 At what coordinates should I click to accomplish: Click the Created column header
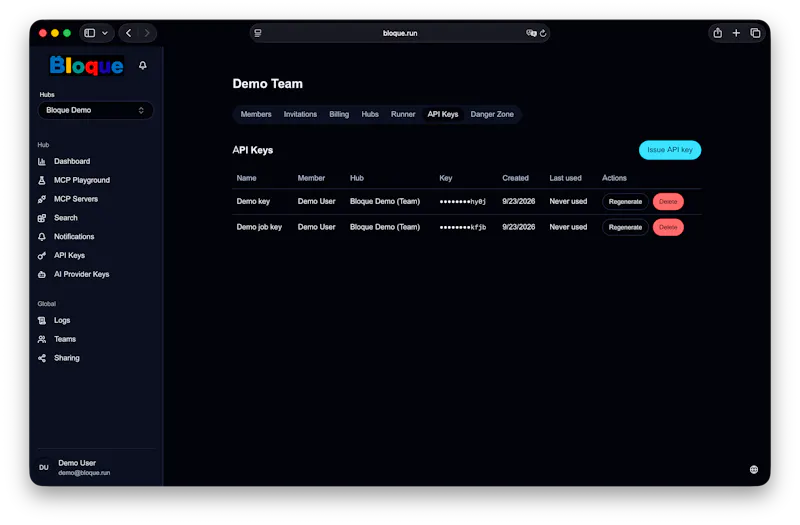[515, 178]
